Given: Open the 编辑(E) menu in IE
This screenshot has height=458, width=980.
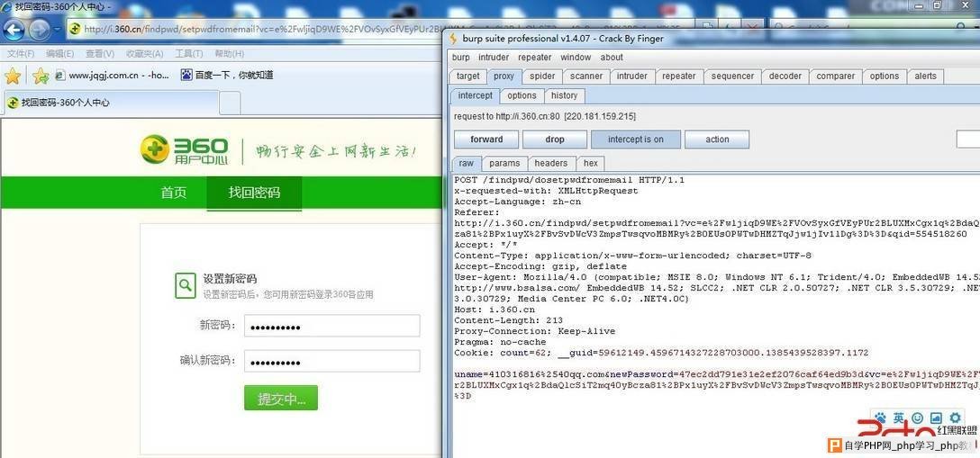Looking at the screenshot, I should (x=60, y=54).
